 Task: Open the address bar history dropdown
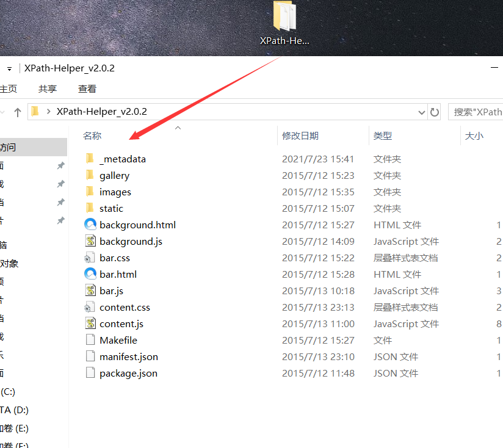point(422,112)
